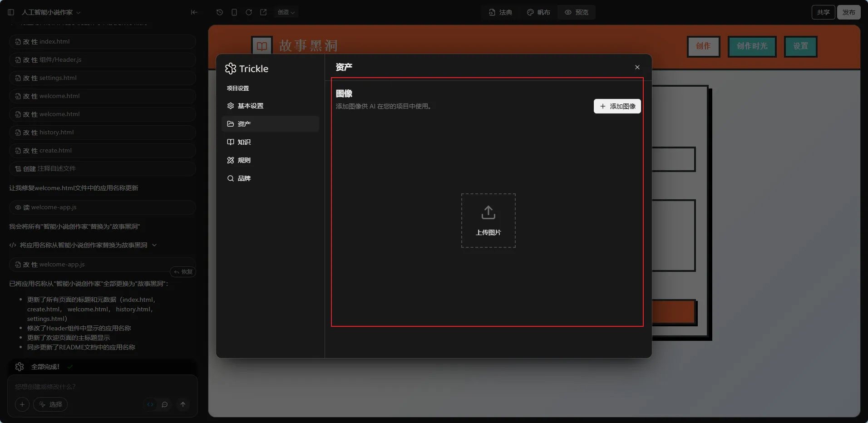Click the plus attachment button in chat
This screenshot has height=423, width=868.
(22, 404)
